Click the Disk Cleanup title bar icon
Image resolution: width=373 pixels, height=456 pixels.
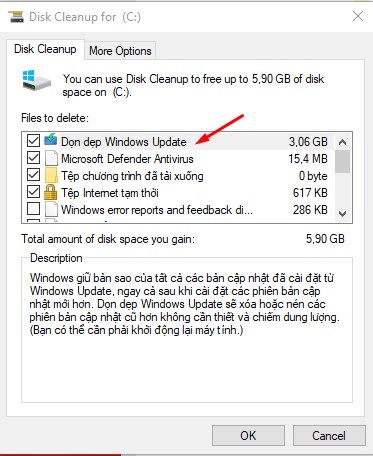click(x=16, y=17)
